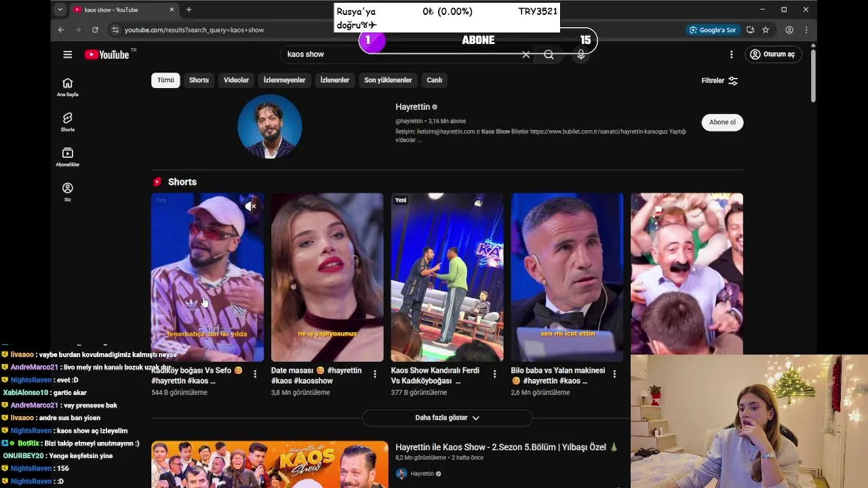
Task: Open Abonelikler in sidebar
Action: click(67, 157)
